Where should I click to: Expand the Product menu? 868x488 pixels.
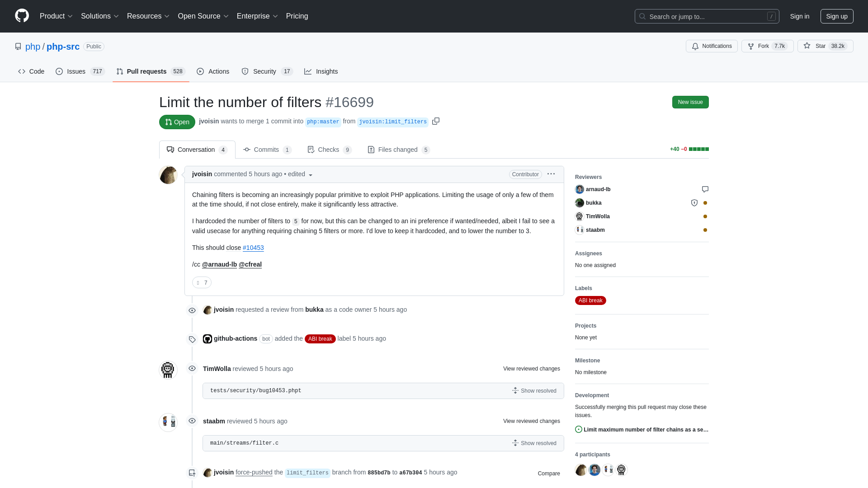56,16
